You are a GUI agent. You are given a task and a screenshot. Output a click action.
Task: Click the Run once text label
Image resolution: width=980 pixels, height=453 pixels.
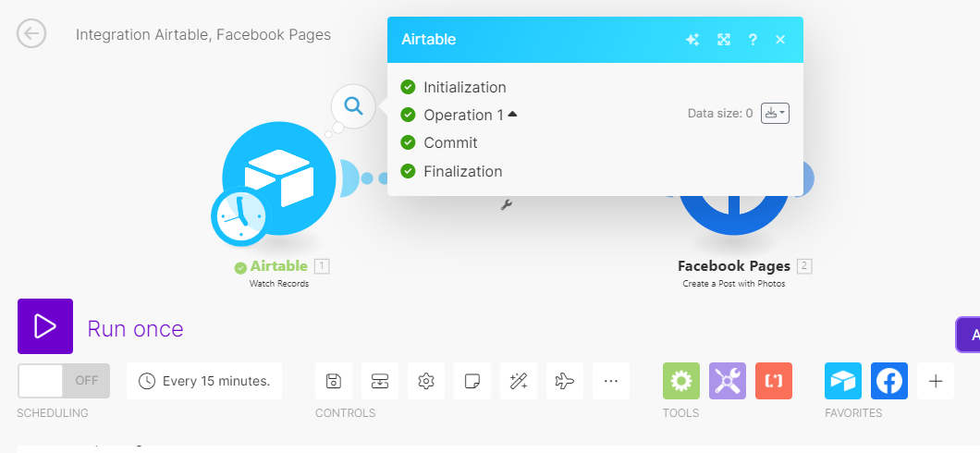[x=136, y=329]
